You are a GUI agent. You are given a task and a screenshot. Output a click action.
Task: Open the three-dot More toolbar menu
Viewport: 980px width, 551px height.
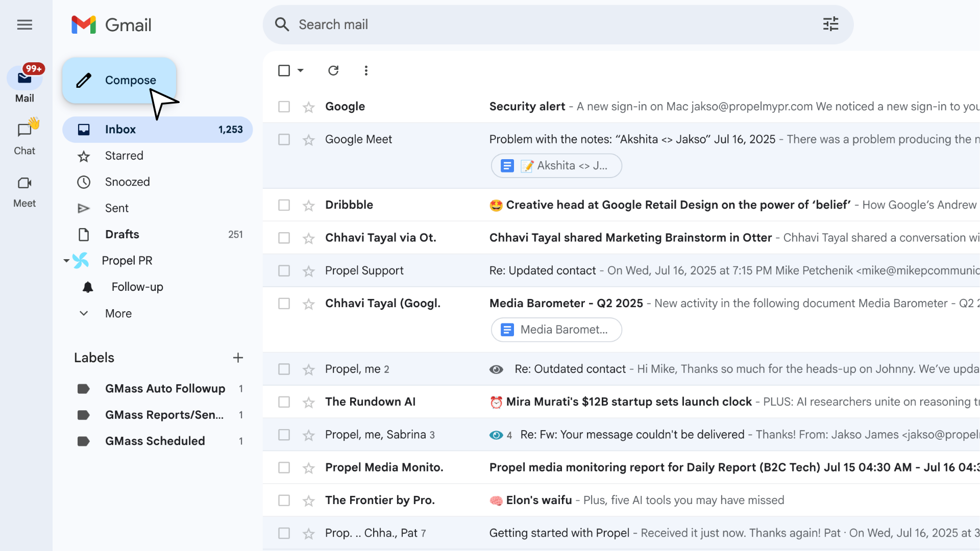(x=366, y=70)
